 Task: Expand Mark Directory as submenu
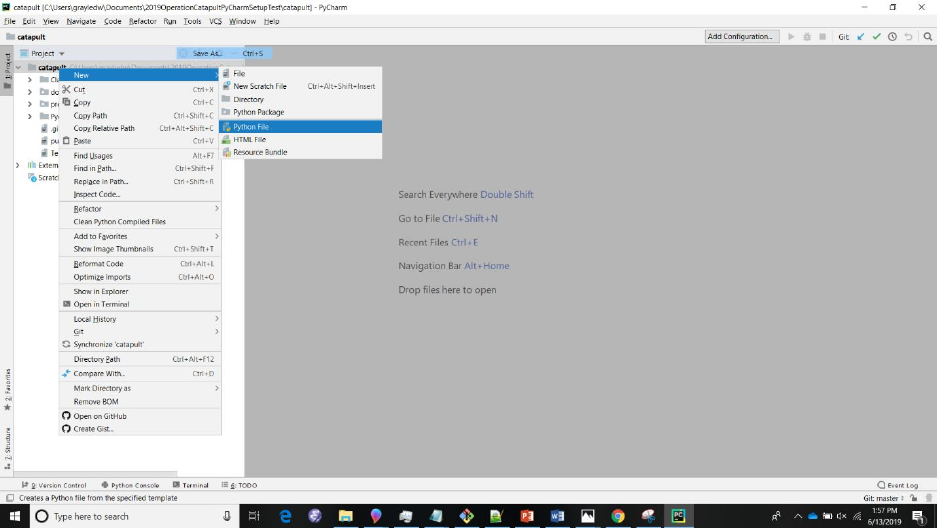140,388
